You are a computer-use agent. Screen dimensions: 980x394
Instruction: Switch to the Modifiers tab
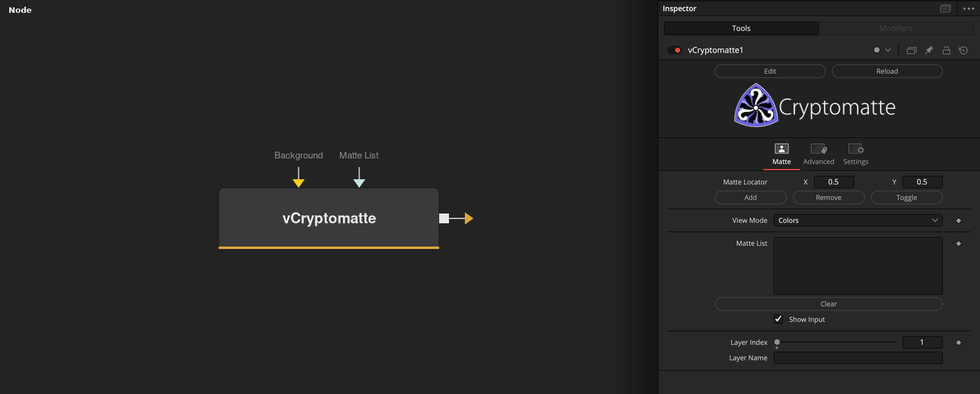tap(896, 28)
